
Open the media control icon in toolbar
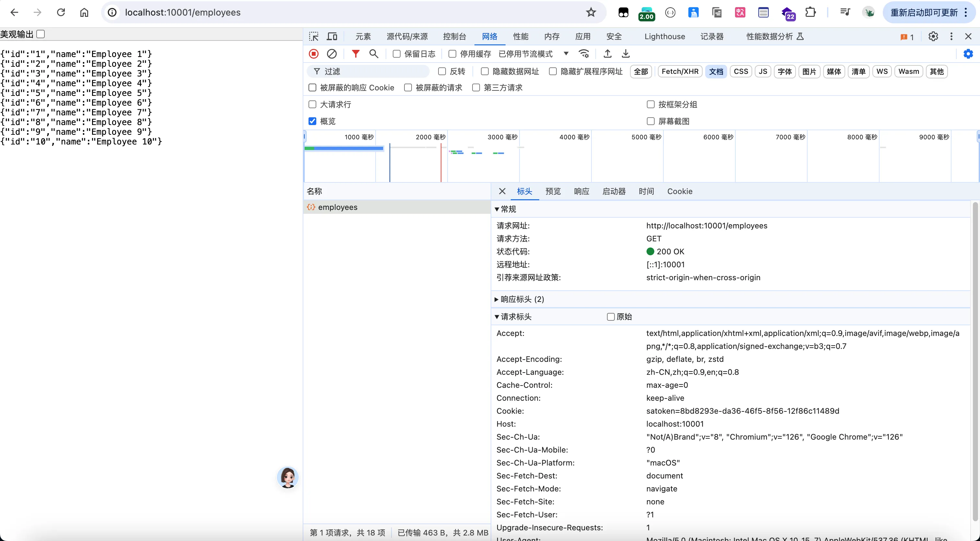tap(845, 12)
